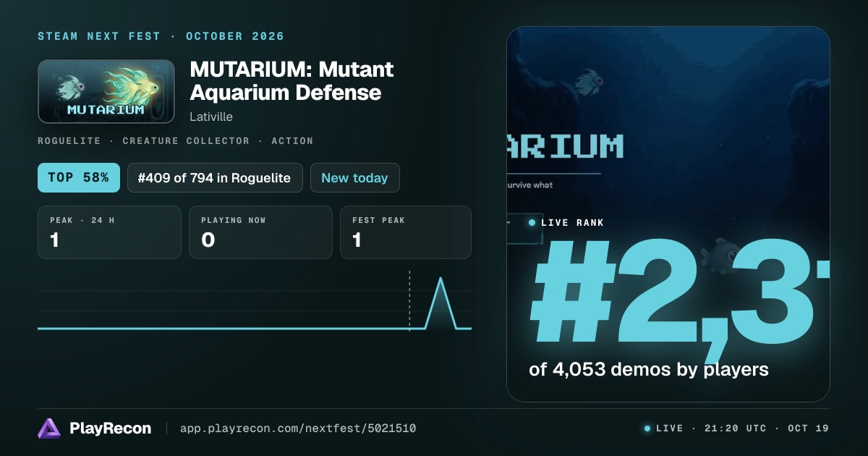Select the PLAYING NOW stat card

[x=260, y=232]
